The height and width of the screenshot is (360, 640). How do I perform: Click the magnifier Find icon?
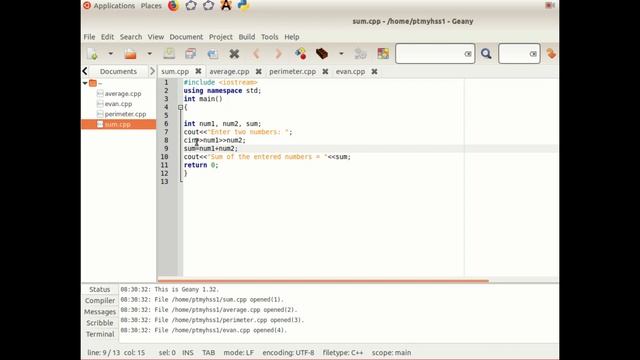486,53
